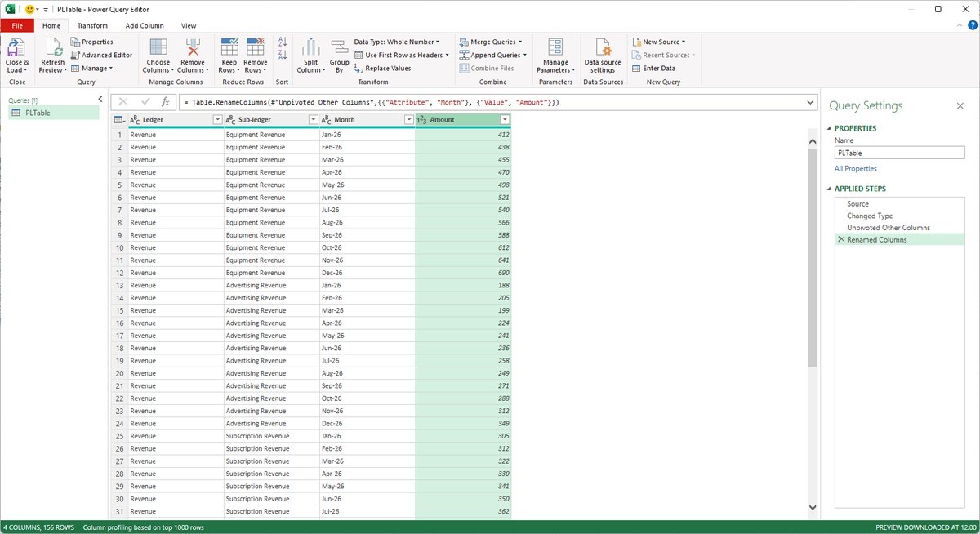Click the Name field containing PLTable
This screenshot has width=980, height=534.
click(899, 153)
